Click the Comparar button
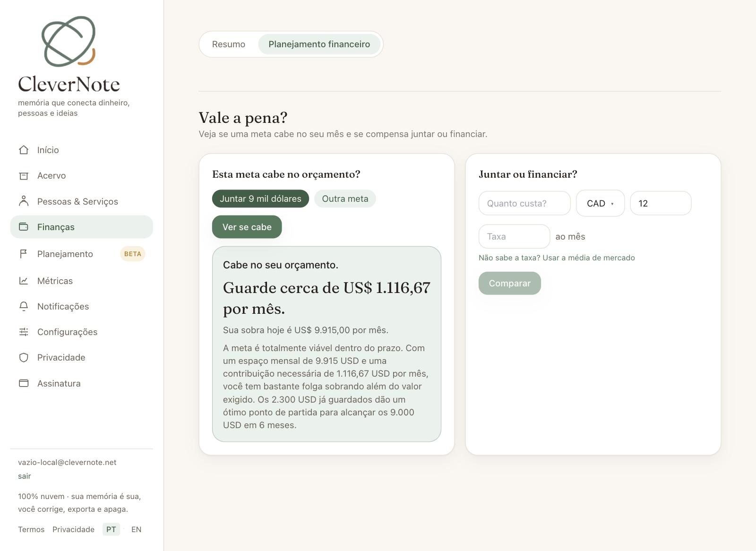Viewport: 756px width, 551px height. click(509, 283)
